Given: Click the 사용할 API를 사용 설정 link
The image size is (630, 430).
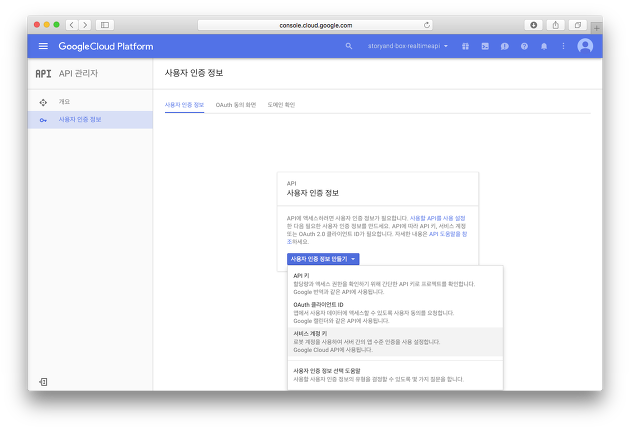Looking at the screenshot, I should [437, 218].
